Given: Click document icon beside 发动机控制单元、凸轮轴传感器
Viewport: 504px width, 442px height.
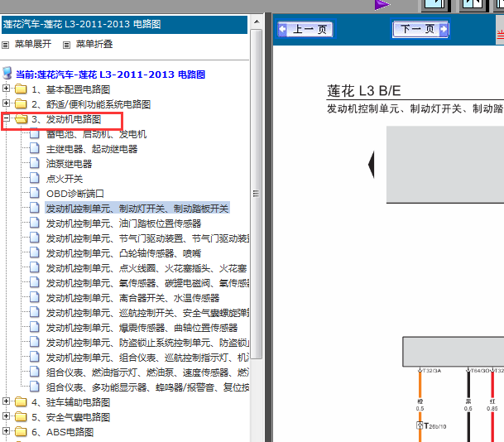Looking at the screenshot, I should [35, 252].
